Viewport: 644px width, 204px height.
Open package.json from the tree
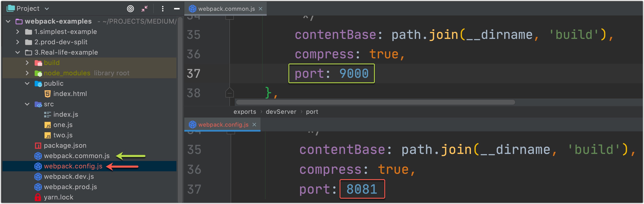click(65, 146)
